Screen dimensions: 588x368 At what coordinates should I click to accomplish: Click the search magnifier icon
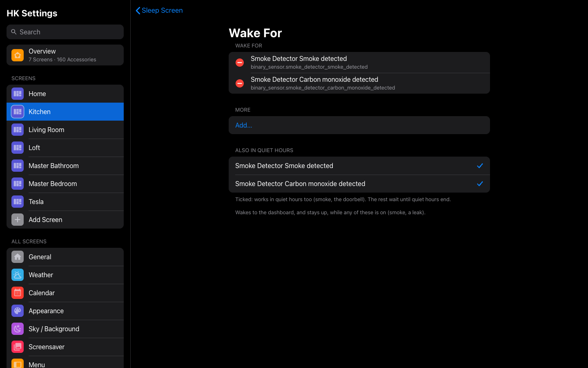pyautogui.click(x=14, y=32)
